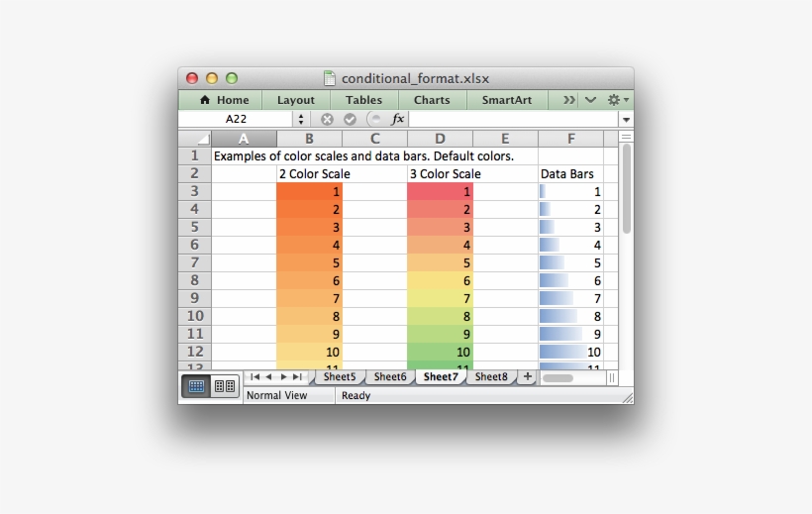This screenshot has height=514, width=812.
Task: Collapse the ribbon with chevron arrow
Action: click(590, 100)
